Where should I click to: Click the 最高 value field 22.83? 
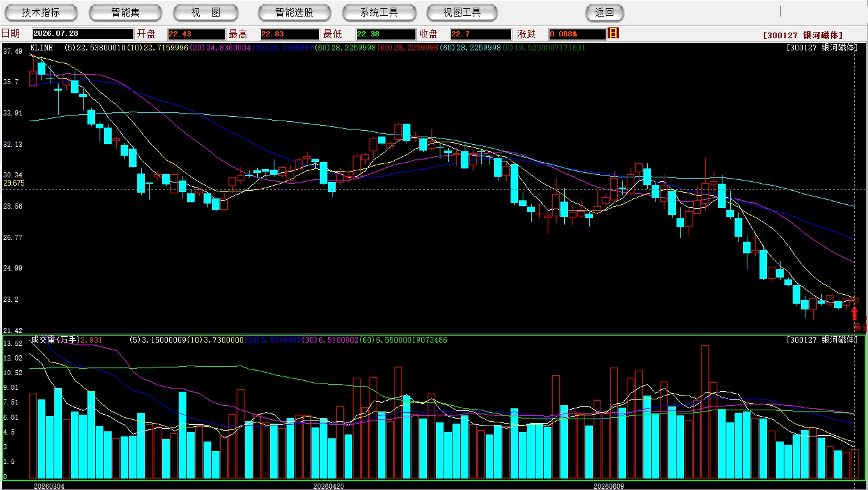[x=290, y=34]
